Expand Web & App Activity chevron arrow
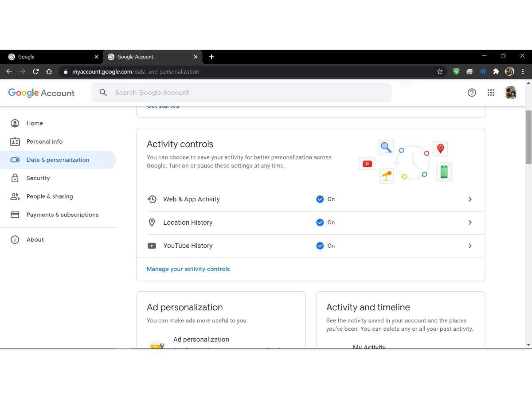 point(470,199)
